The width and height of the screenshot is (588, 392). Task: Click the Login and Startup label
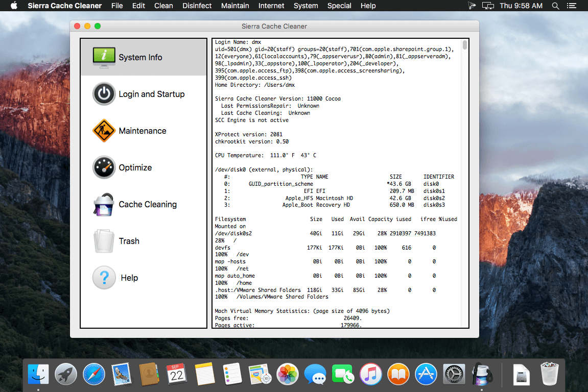(152, 94)
